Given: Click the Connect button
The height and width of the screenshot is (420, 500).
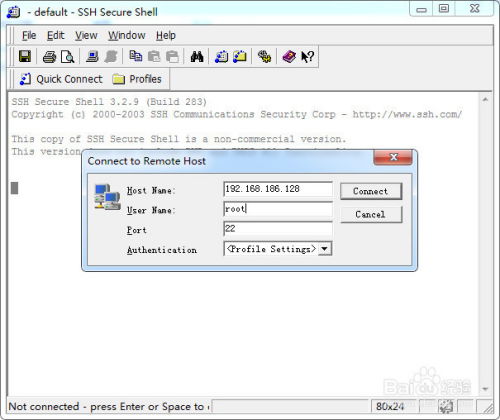Looking at the screenshot, I should click(x=371, y=191).
